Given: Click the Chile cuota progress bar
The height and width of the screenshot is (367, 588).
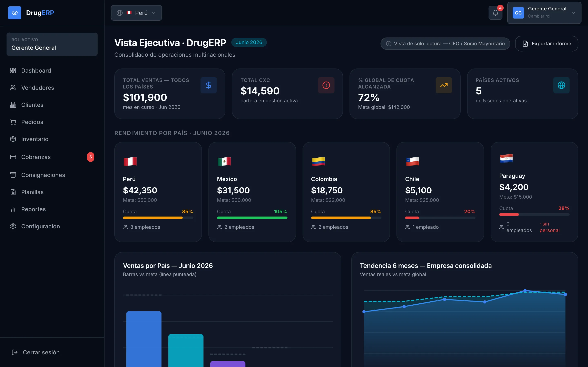Looking at the screenshot, I should click(x=440, y=218).
